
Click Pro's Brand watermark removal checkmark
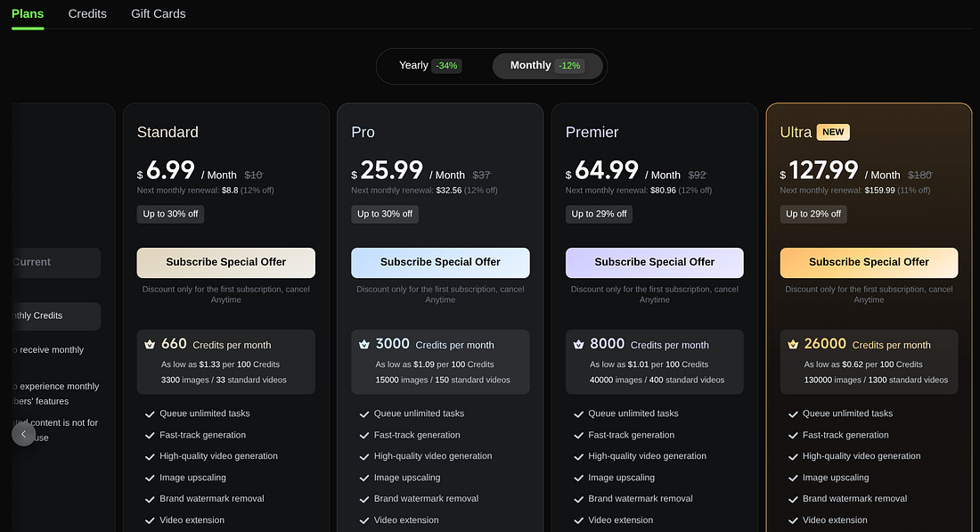coord(364,499)
